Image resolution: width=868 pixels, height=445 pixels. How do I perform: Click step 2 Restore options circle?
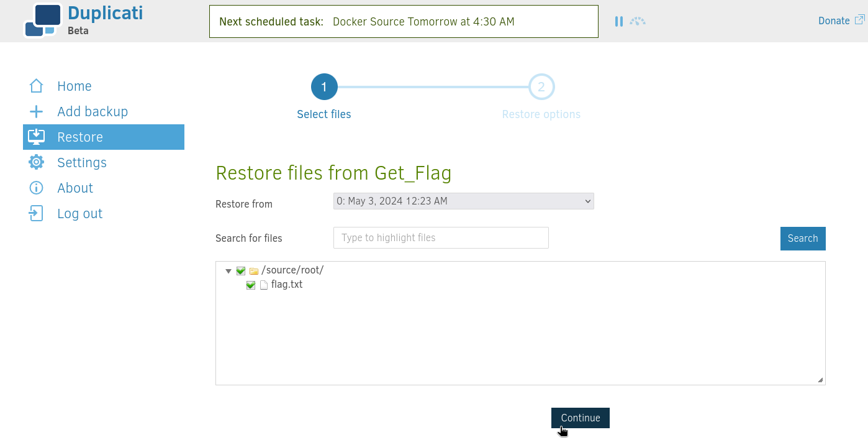541,87
